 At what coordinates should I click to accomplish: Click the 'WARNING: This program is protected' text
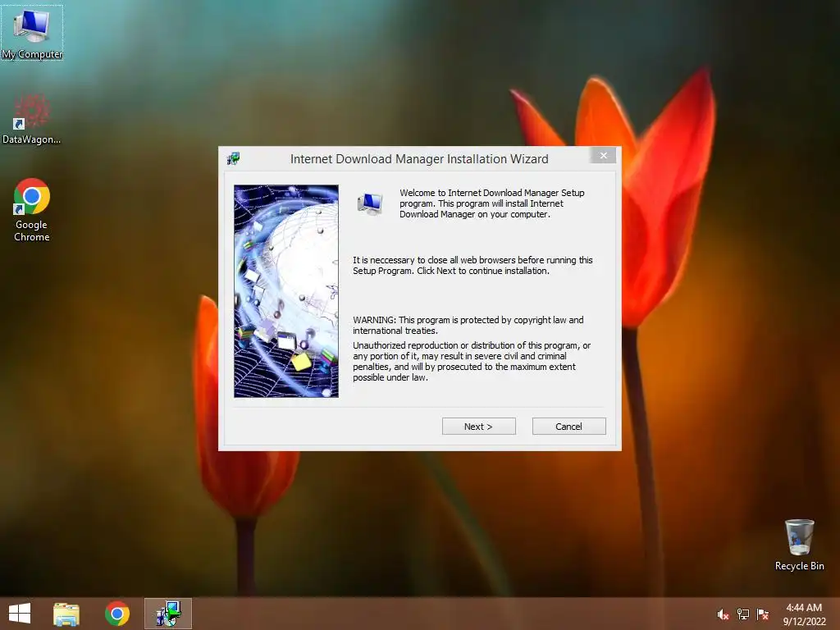468,325
